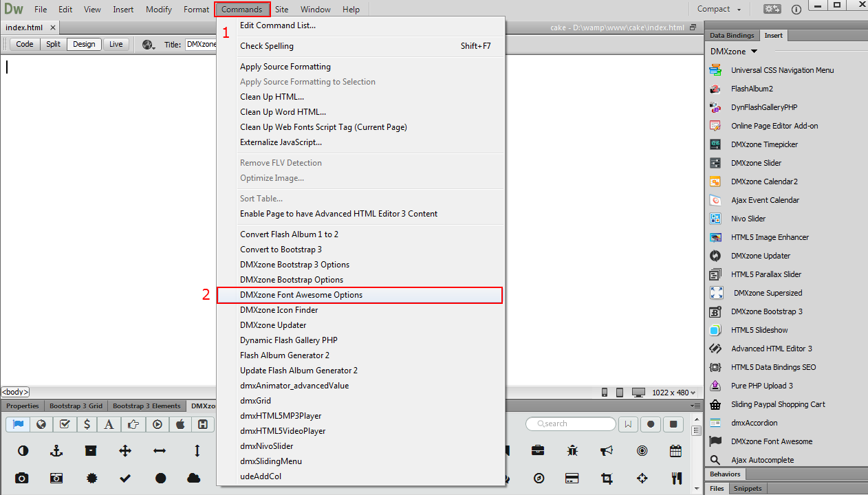Choose Convert to Bootstrap 3
The width and height of the screenshot is (868, 495).
coord(360,250)
